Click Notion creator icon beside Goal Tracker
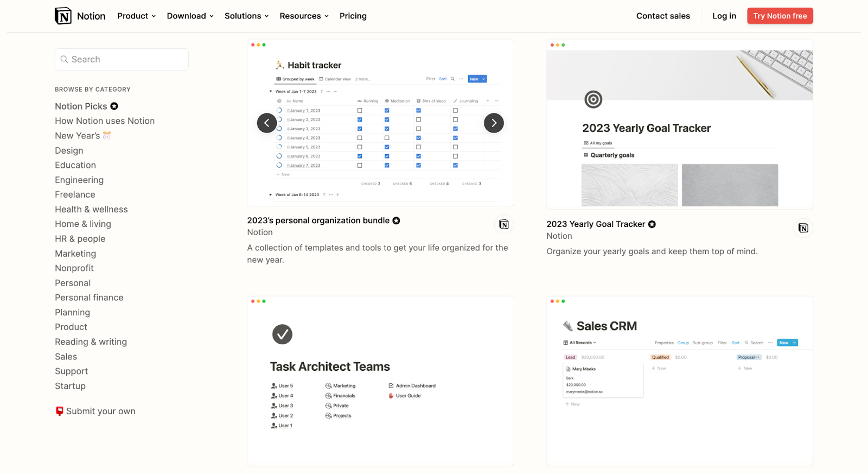Screen dimensions: 868x474 pyautogui.click(x=803, y=228)
